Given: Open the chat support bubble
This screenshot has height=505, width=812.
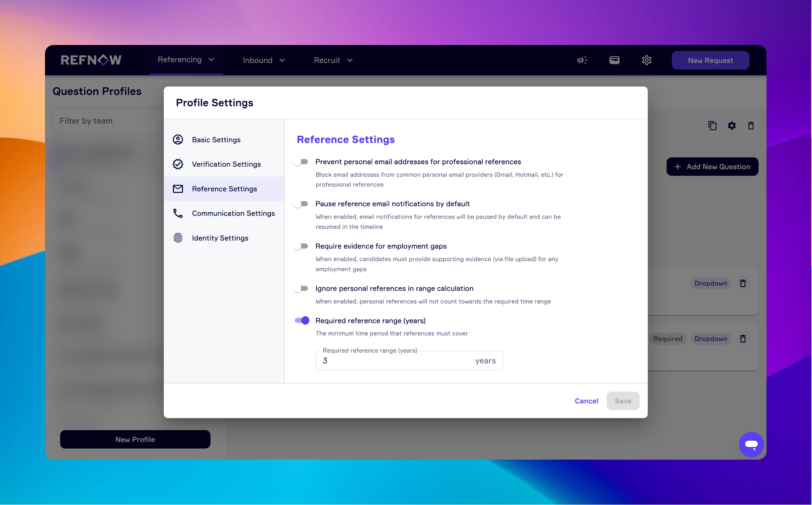Looking at the screenshot, I should pos(751,444).
